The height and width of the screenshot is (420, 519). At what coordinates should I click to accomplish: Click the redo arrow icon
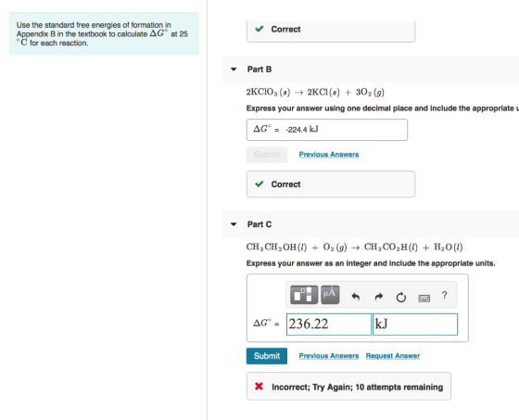point(378,297)
